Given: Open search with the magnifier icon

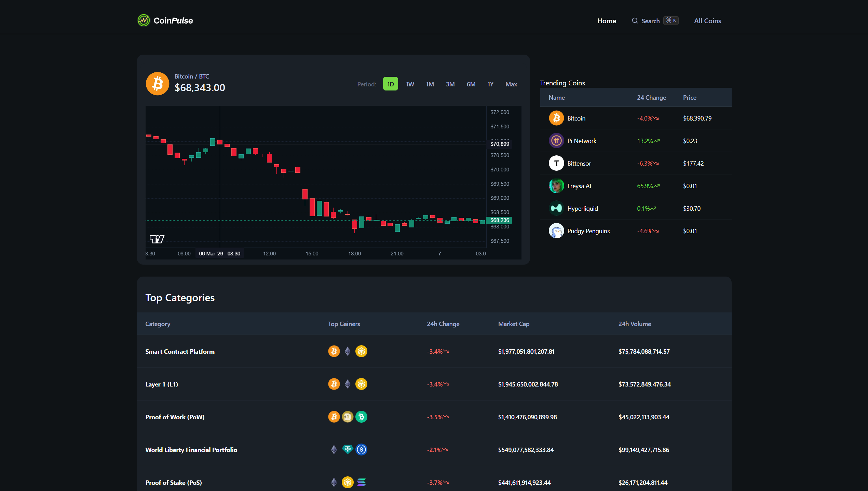Looking at the screenshot, I should [x=635, y=20].
